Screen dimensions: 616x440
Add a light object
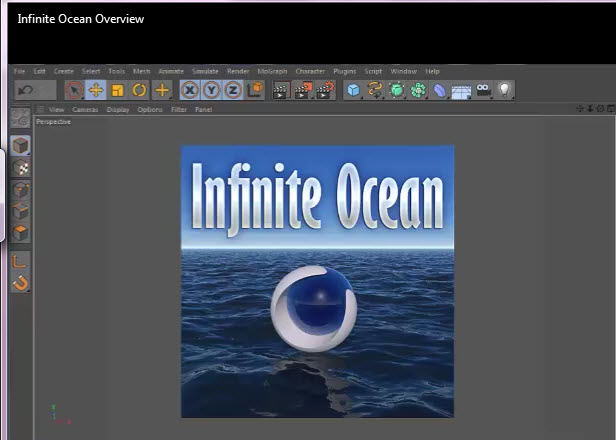click(x=504, y=90)
